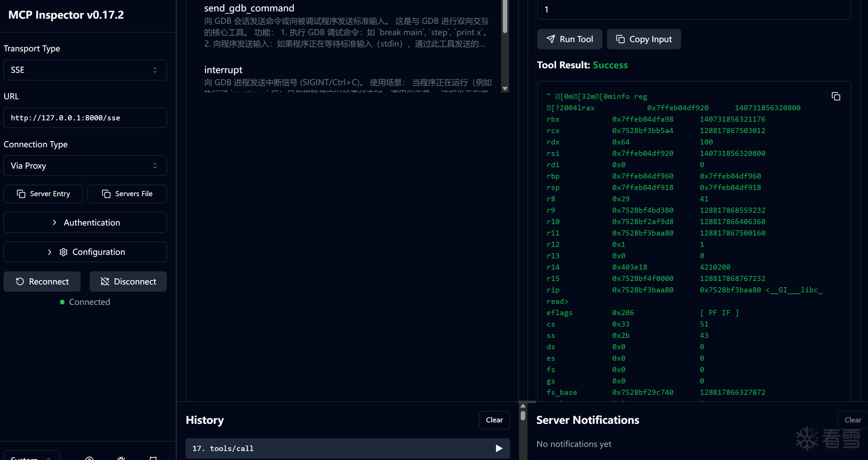
Task: Open the debugging bug icon link
Action: pos(121,458)
